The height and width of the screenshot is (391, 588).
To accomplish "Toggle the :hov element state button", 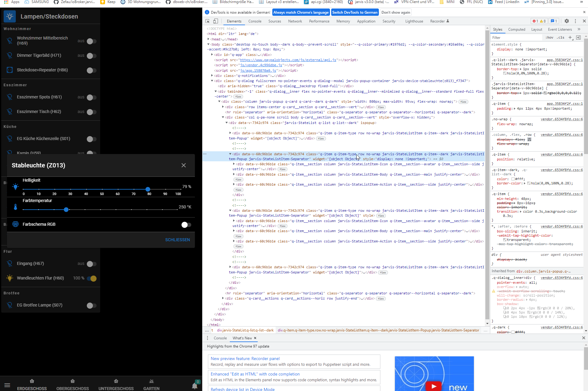I will 549,37.
